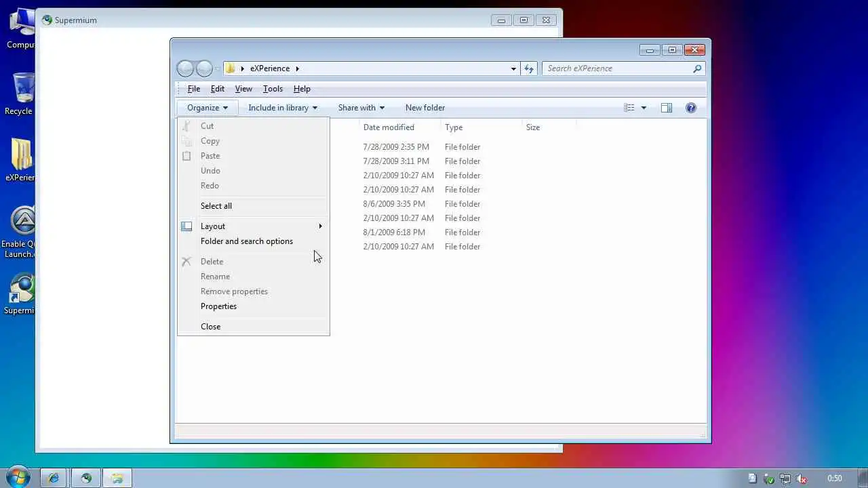Viewport: 868px width, 488px height.
Task: Open the Share with dropdown
Action: coord(361,108)
